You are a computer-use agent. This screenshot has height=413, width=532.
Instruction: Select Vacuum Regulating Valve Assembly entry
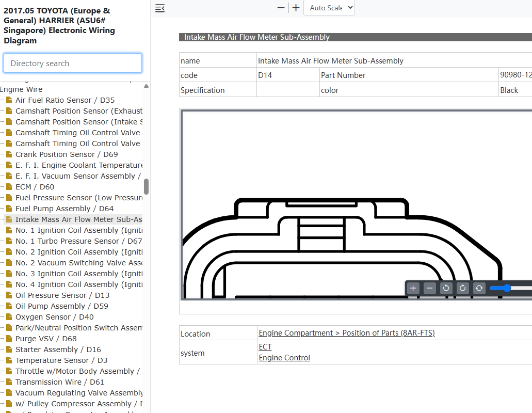coord(79,393)
